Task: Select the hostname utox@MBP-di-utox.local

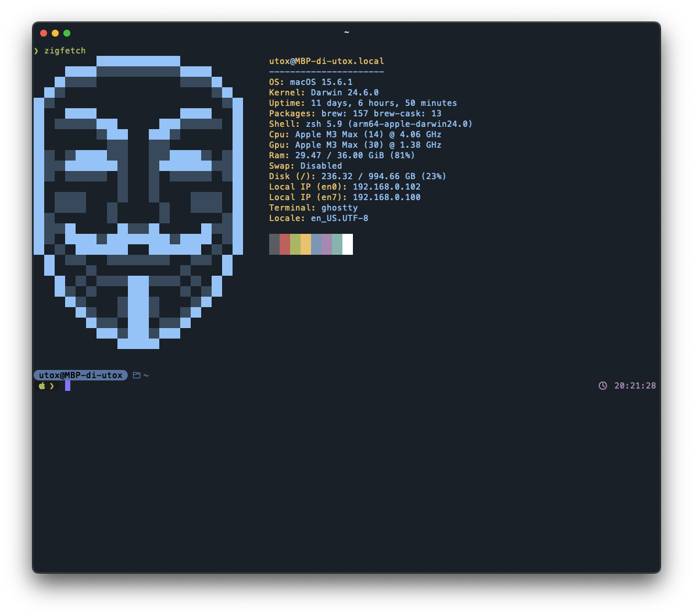Action: [326, 60]
